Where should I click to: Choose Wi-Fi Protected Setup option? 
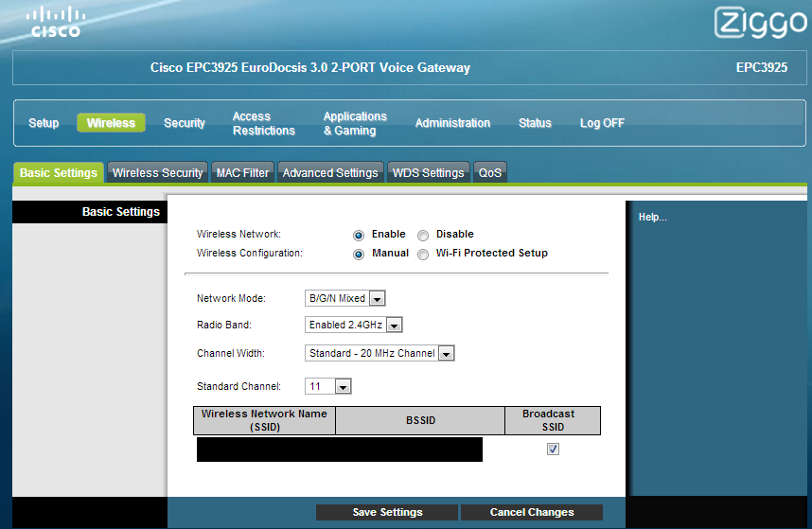coord(423,255)
